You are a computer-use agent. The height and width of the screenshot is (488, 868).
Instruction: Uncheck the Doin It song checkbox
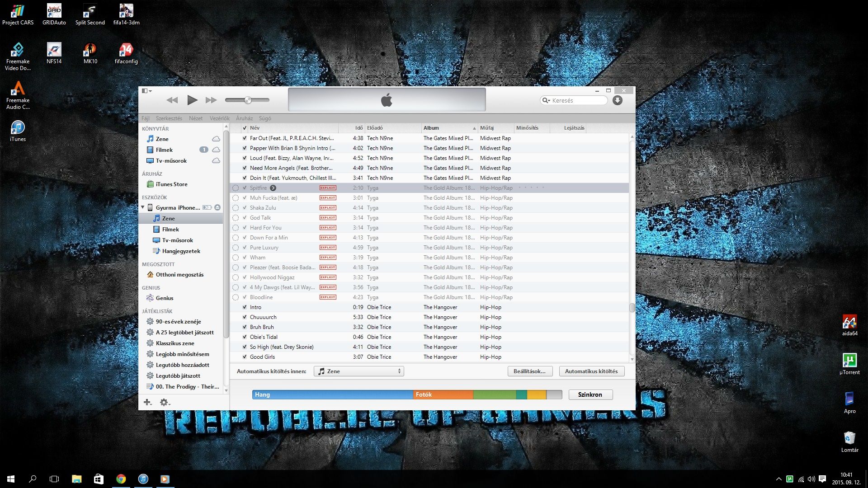[245, 178]
